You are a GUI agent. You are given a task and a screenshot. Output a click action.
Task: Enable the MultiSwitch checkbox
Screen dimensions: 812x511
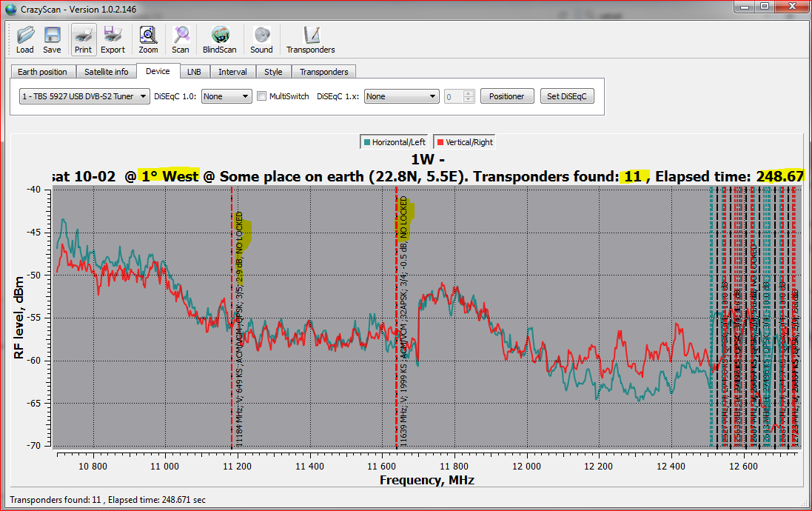pyautogui.click(x=261, y=96)
